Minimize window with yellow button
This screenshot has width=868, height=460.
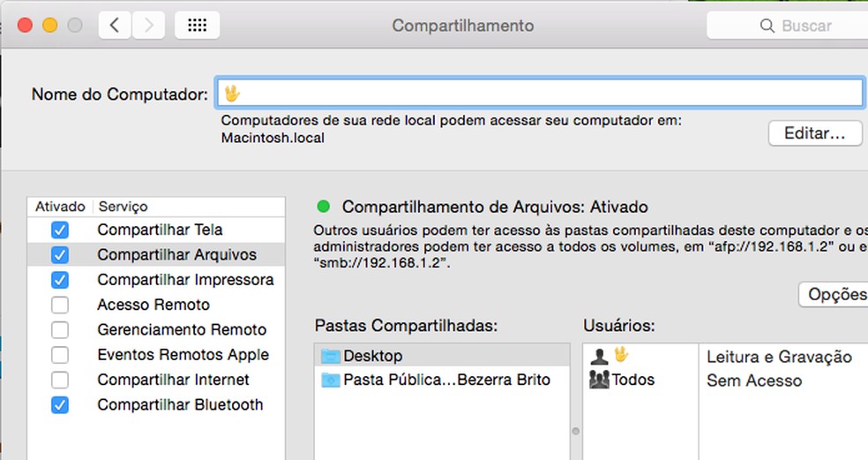pyautogui.click(x=49, y=26)
